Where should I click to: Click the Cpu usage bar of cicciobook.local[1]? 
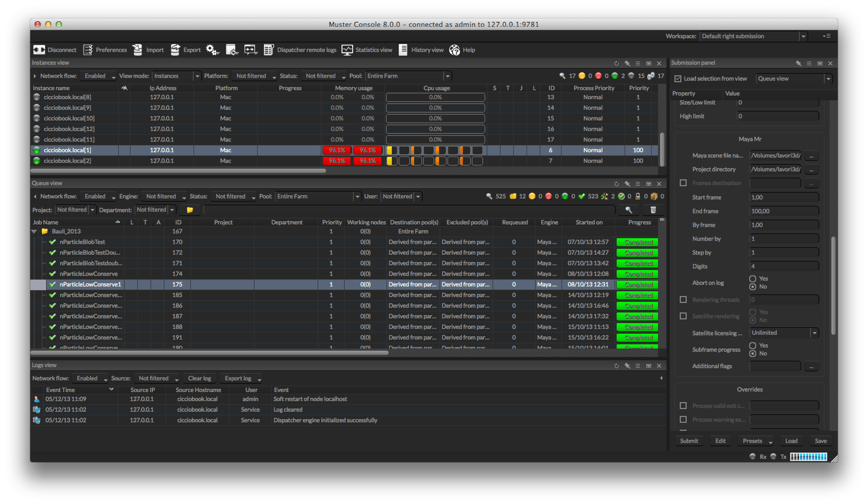pyautogui.click(x=435, y=150)
